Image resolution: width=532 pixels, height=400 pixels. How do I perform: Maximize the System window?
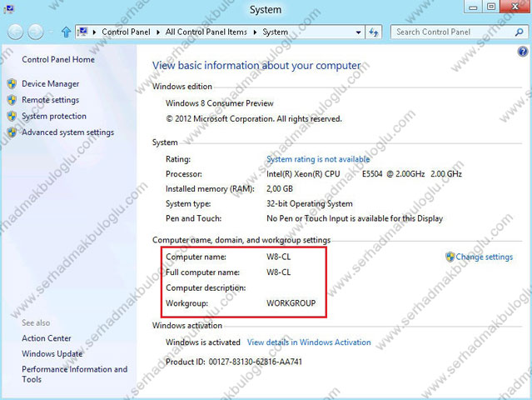click(490, 7)
